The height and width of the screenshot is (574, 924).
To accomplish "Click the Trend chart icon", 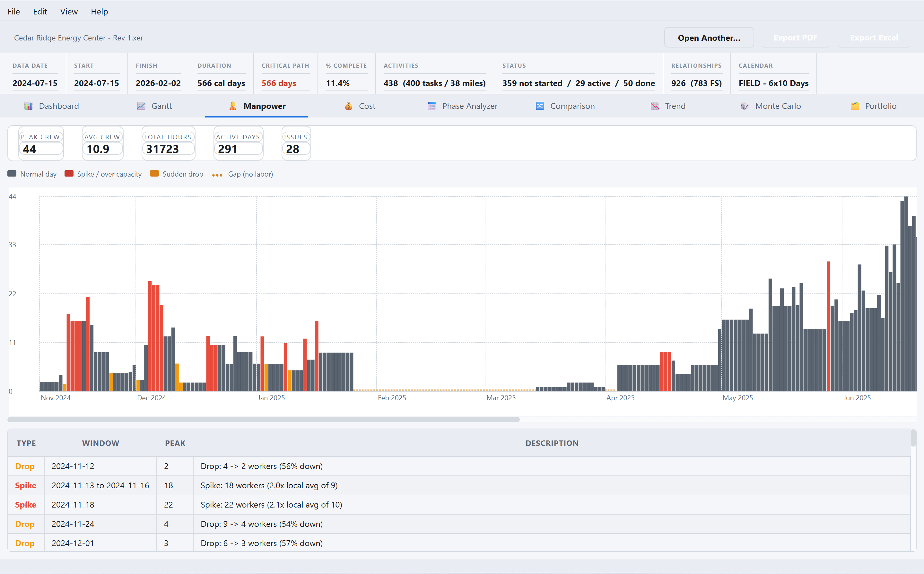I will pyautogui.click(x=655, y=106).
